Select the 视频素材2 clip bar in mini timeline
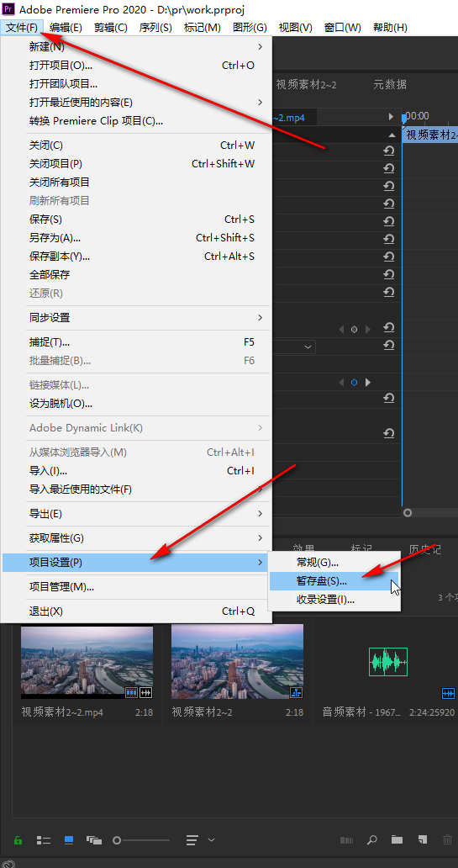This screenshot has height=868, width=458. pos(430,135)
